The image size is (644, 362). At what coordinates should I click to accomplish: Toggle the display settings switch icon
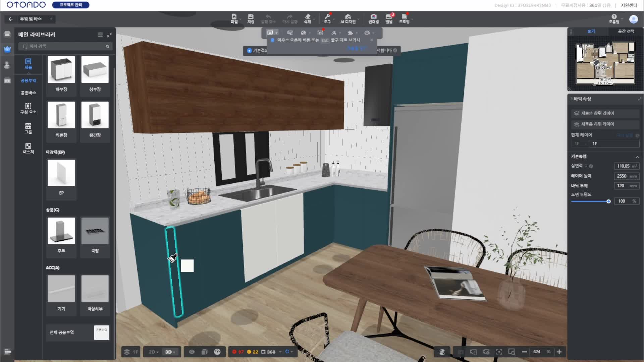(x=442, y=352)
